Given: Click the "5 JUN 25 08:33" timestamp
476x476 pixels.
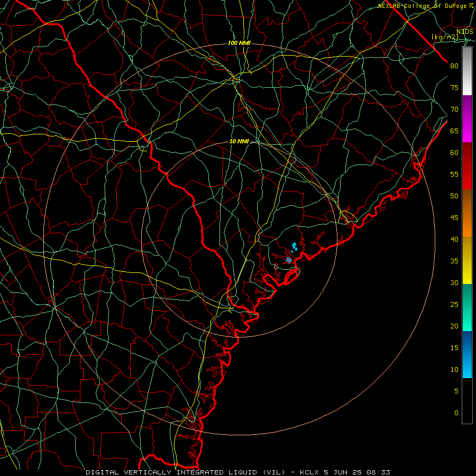Looking at the screenshot, I should coord(357,472).
